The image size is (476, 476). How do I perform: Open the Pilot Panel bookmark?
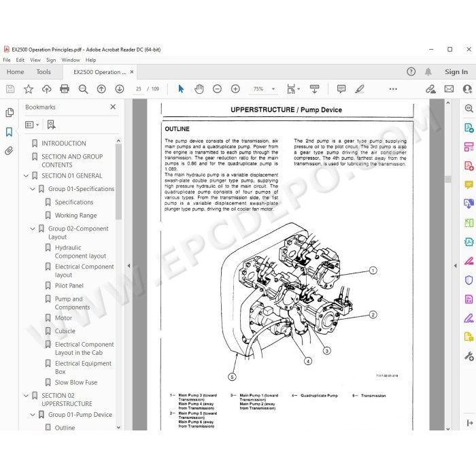69,286
